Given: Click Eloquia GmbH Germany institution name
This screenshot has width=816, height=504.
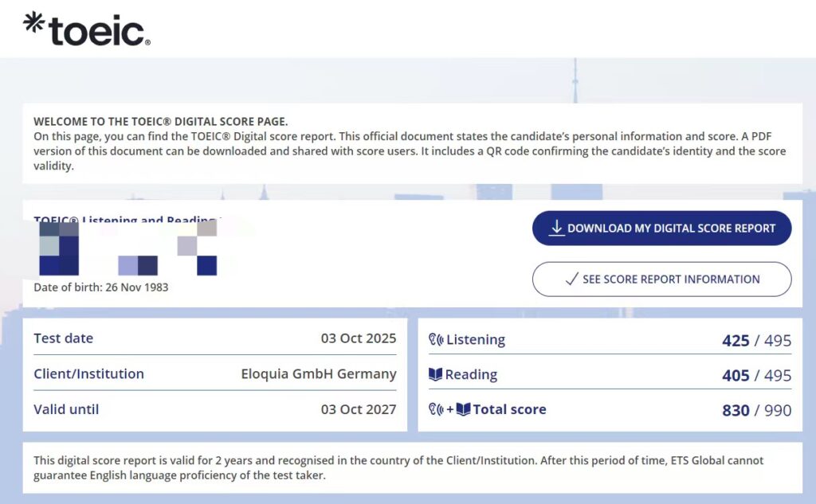Looking at the screenshot, I should point(318,374).
